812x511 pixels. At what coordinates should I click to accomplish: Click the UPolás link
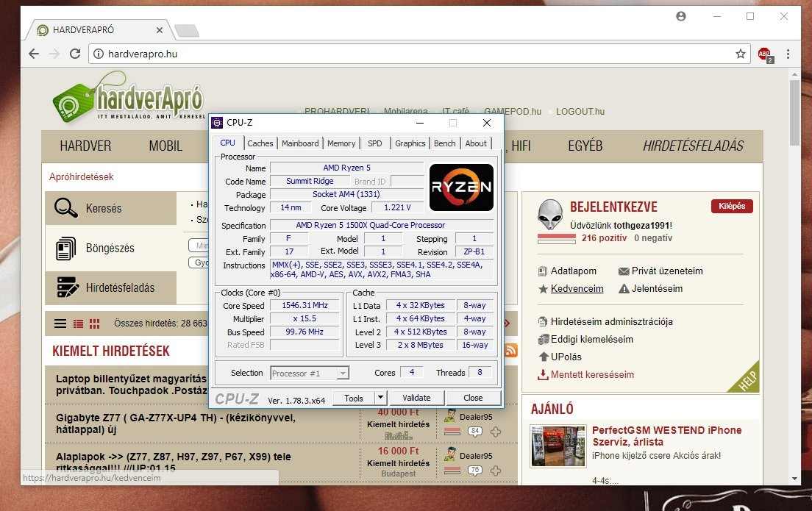click(566, 357)
